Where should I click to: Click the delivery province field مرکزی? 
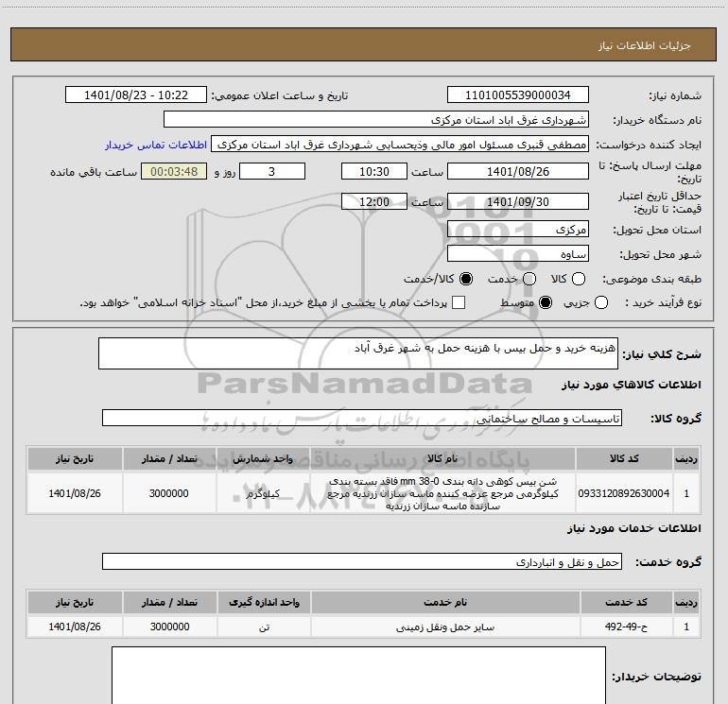[518, 230]
